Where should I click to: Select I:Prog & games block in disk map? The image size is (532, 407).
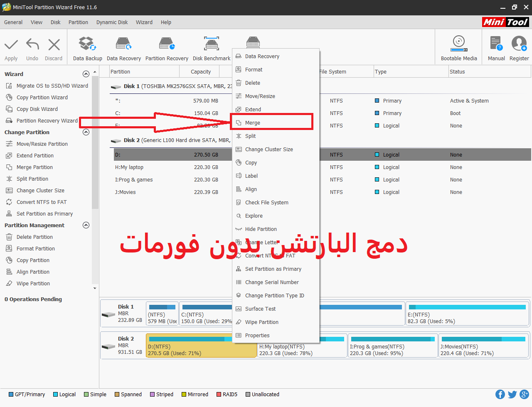tap(393, 346)
